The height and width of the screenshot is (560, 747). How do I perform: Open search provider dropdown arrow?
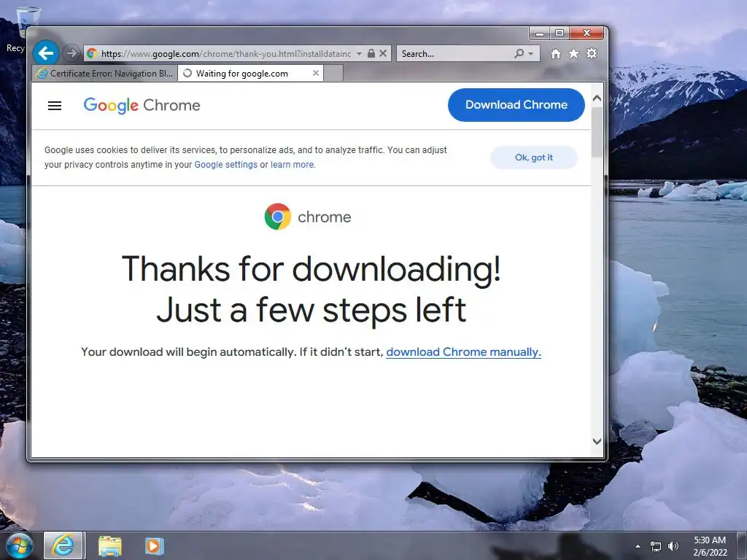click(x=531, y=54)
